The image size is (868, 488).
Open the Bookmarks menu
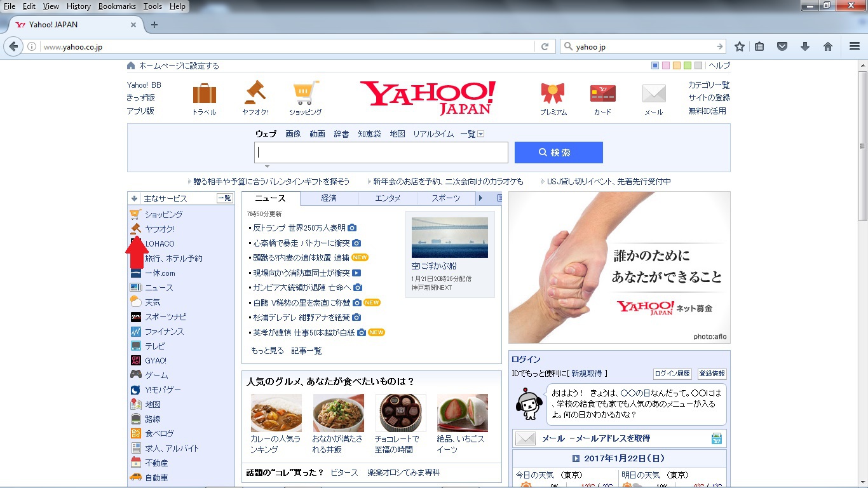(116, 6)
